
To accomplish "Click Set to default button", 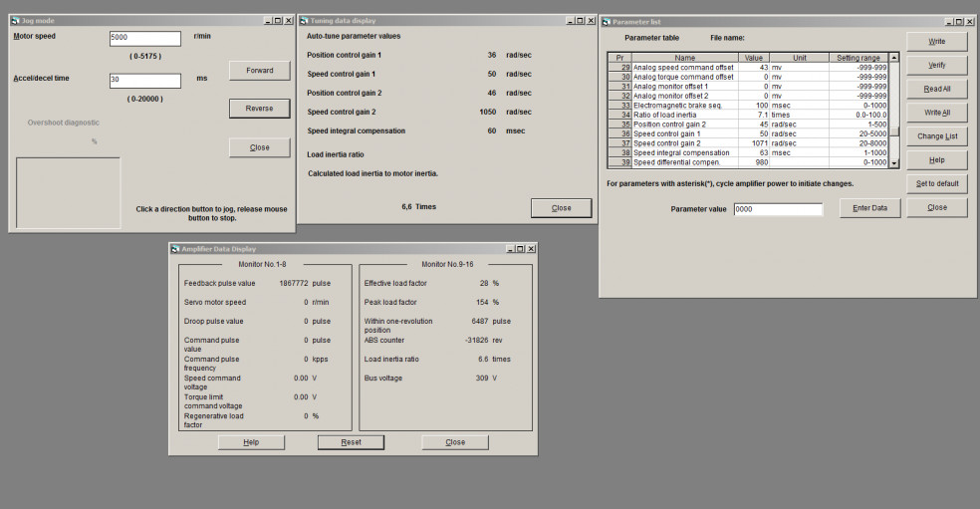I will coord(937,184).
